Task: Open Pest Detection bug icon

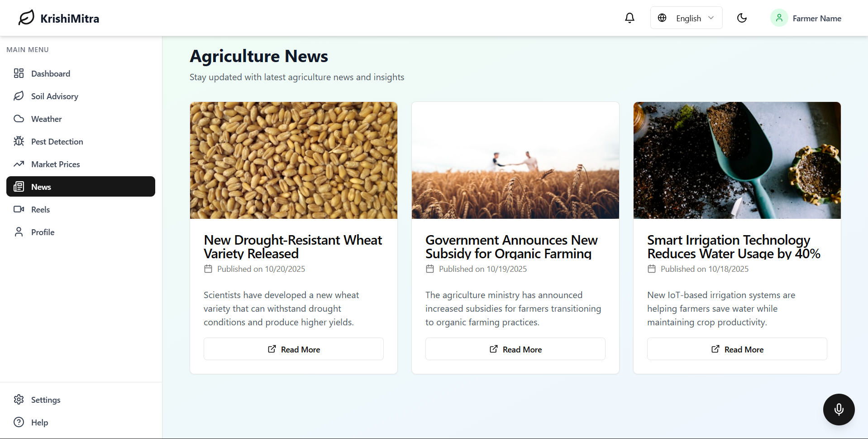Action: 19,141
